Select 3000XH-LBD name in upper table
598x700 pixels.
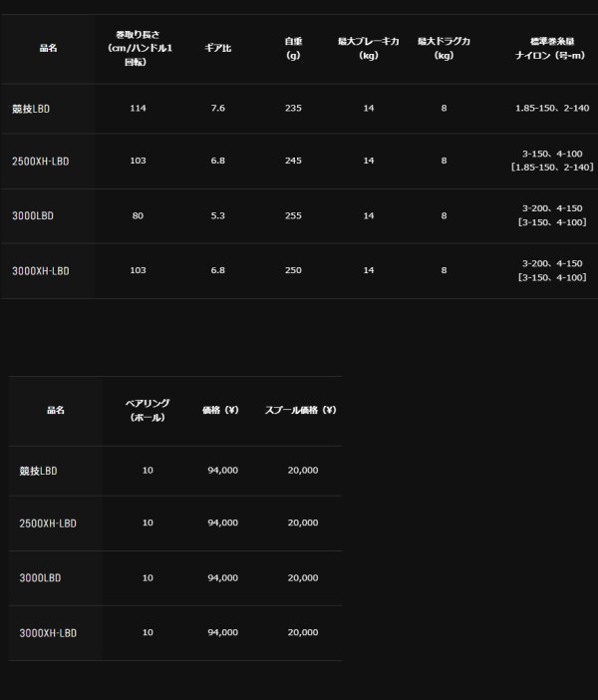coord(41,271)
